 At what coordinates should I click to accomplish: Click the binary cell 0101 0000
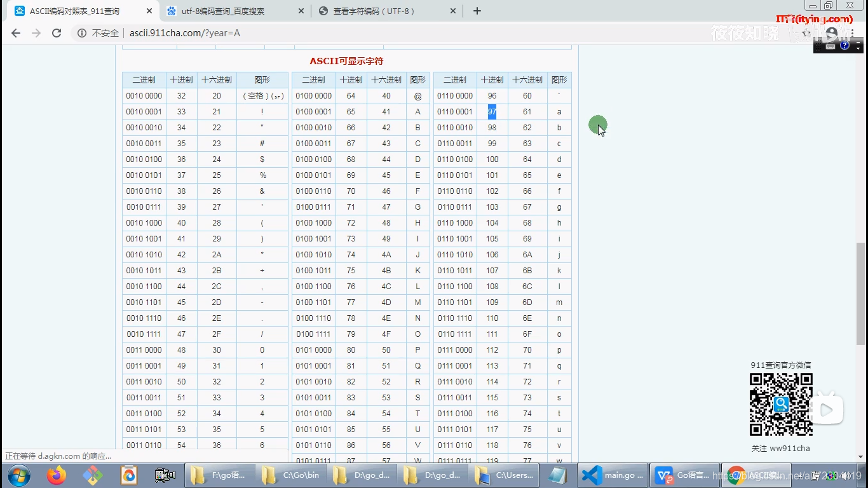tap(313, 350)
